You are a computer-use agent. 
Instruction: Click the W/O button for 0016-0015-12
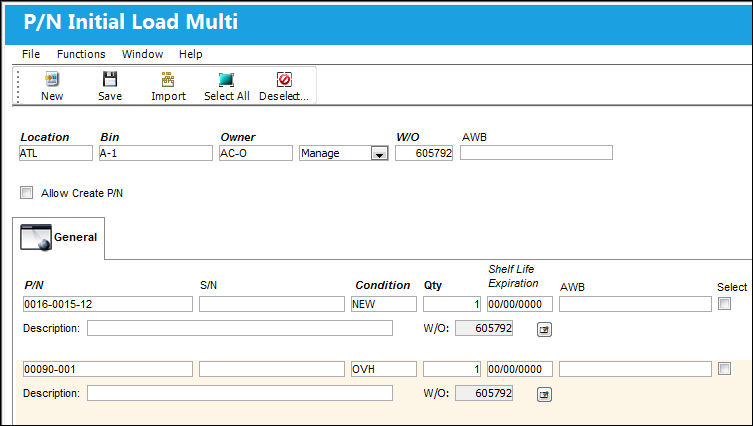click(x=544, y=329)
